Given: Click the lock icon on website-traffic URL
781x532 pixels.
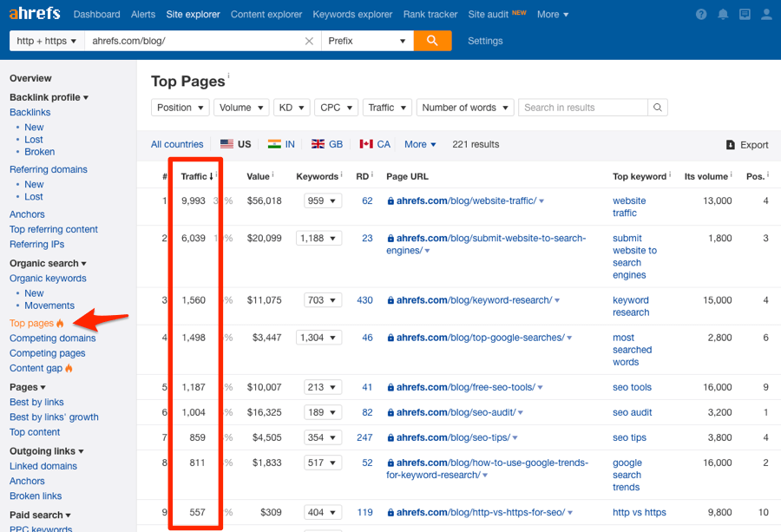Looking at the screenshot, I should coord(390,201).
